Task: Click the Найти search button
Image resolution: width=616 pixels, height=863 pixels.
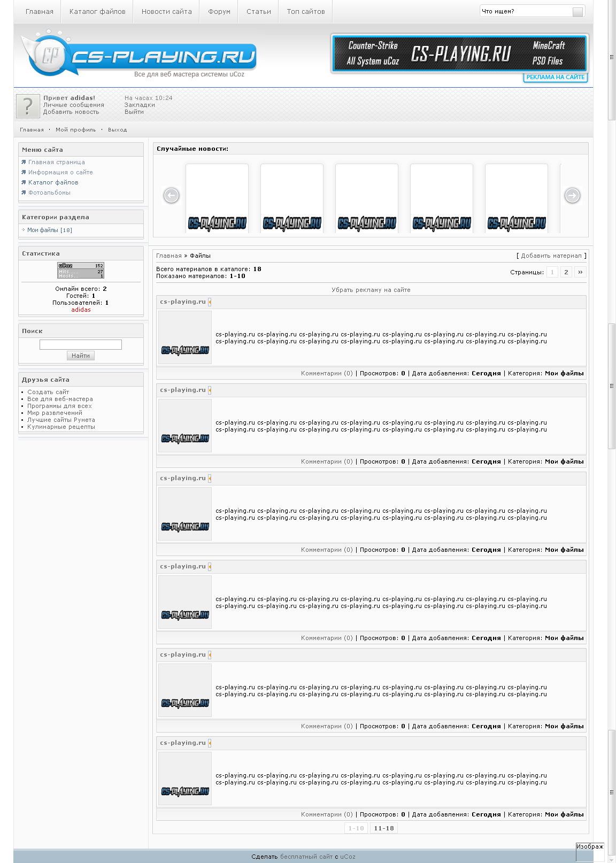Action: pos(81,356)
